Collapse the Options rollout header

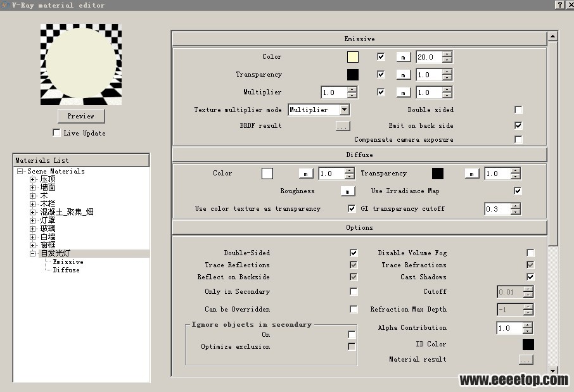pyautogui.click(x=359, y=227)
